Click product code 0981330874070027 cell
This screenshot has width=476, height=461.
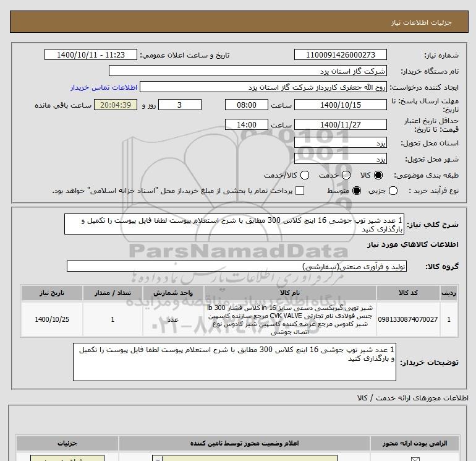pyautogui.click(x=408, y=319)
